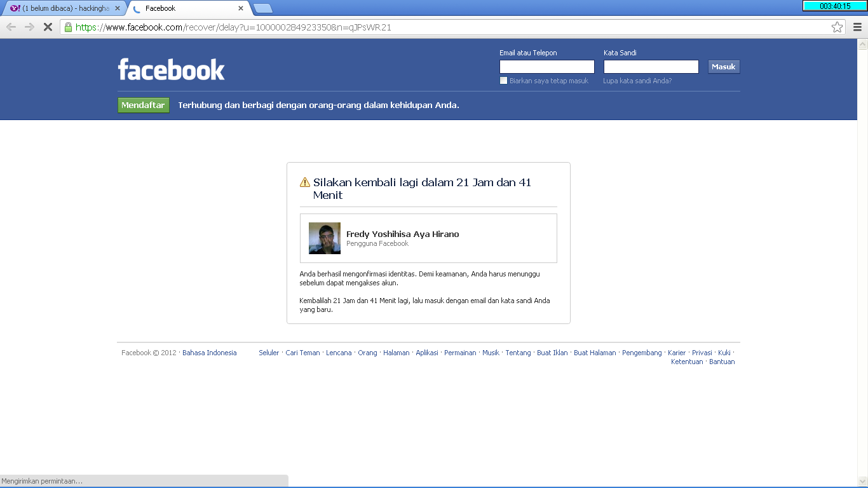Open the Orang footer link
The image size is (868, 488).
[367, 353]
